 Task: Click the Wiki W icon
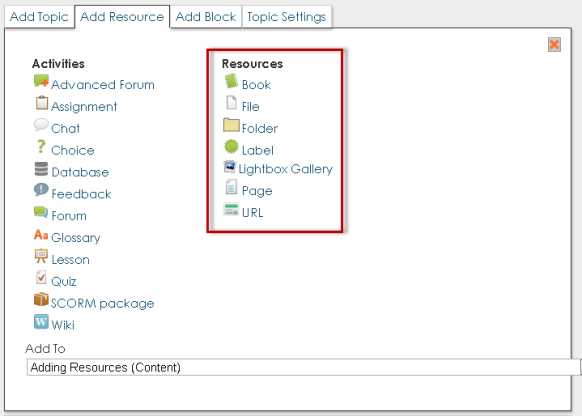[41, 322]
